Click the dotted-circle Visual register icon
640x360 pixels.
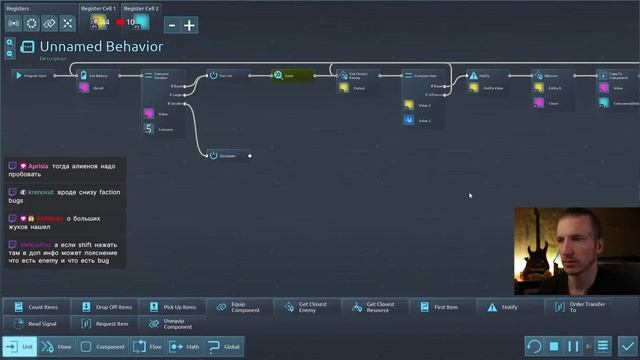point(31,23)
